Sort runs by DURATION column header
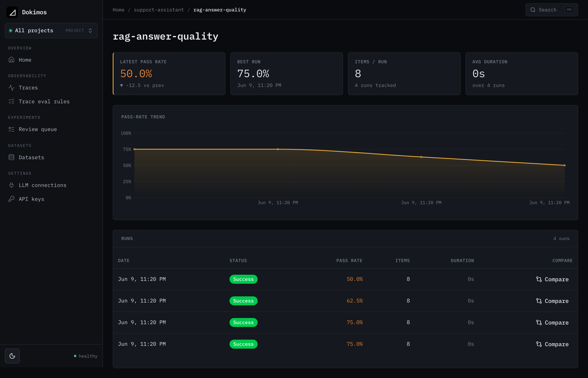 [x=462, y=260]
